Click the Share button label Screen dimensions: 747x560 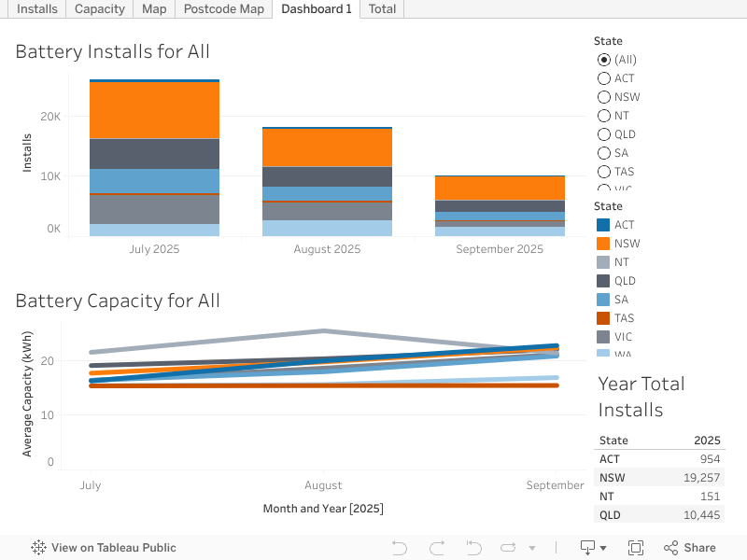tap(699, 548)
